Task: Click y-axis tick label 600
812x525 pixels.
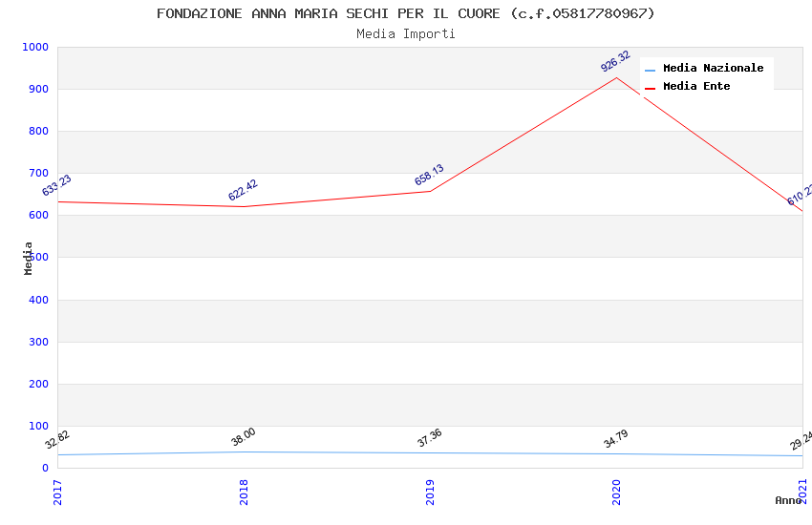Action: pyautogui.click(x=39, y=215)
